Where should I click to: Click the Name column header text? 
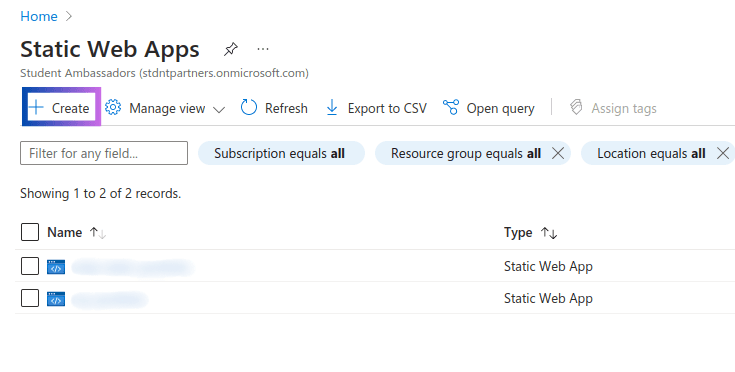tap(65, 232)
